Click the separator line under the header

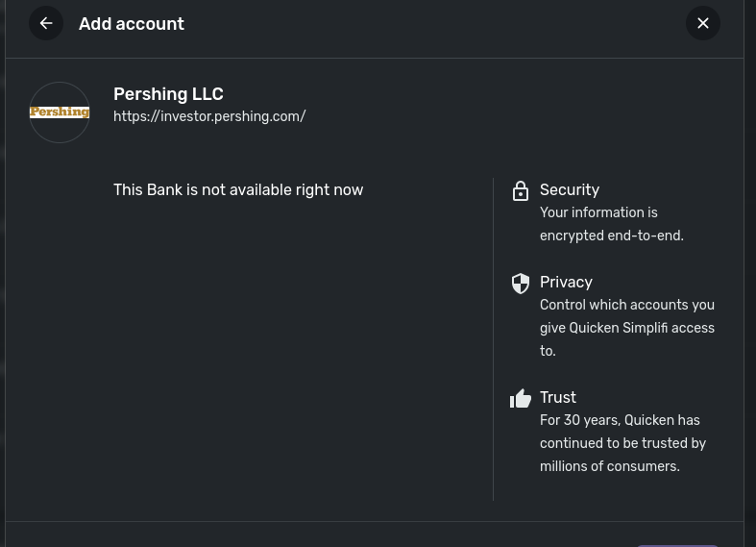375,58
